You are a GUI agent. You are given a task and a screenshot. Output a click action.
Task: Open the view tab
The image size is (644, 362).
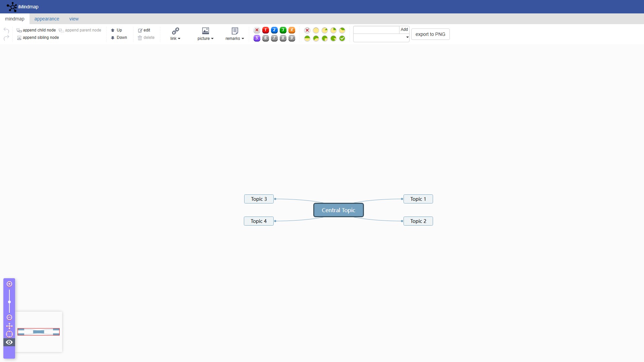[74, 19]
